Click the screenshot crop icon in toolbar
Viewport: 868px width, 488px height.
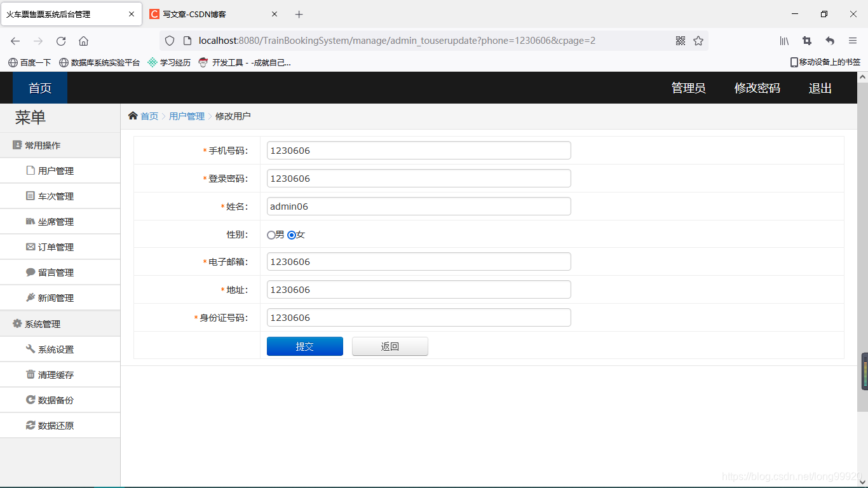click(807, 41)
